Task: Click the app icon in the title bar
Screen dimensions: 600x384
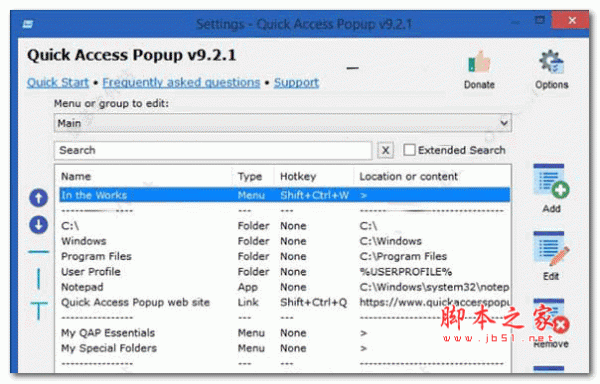Action: pyautogui.click(x=28, y=24)
